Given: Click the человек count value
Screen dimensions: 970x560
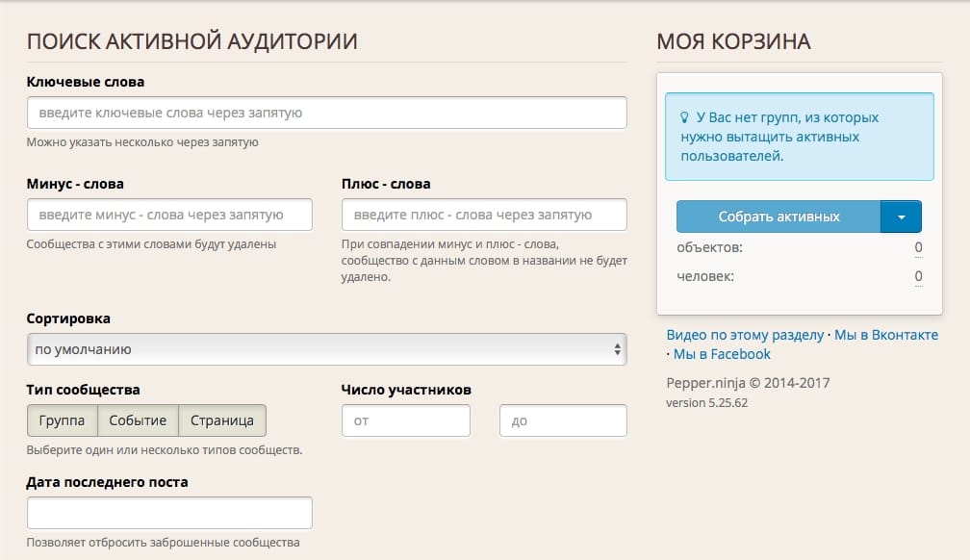Looking at the screenshot, I should pyautogui.click(x=918, y=277).
